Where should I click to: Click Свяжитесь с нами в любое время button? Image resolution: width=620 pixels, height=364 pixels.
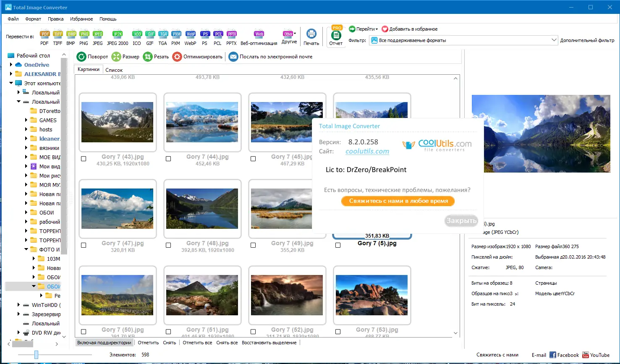click(x=398, y=201)
